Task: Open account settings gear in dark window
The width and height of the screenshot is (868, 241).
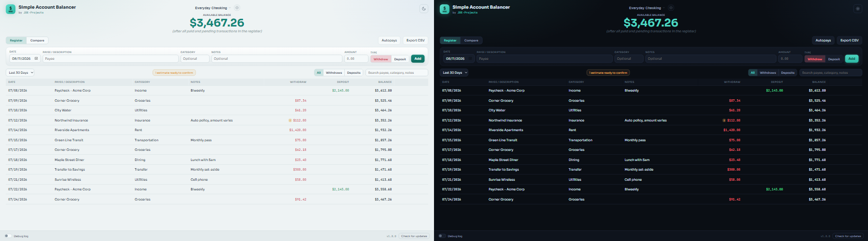Action: pyautogui.click(x=671, y=8)
